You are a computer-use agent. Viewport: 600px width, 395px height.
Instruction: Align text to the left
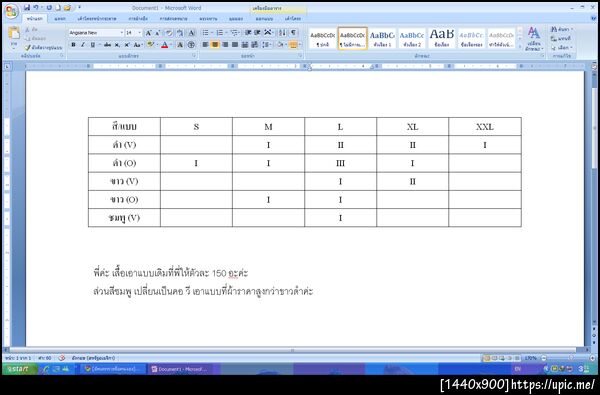(205, 45)
